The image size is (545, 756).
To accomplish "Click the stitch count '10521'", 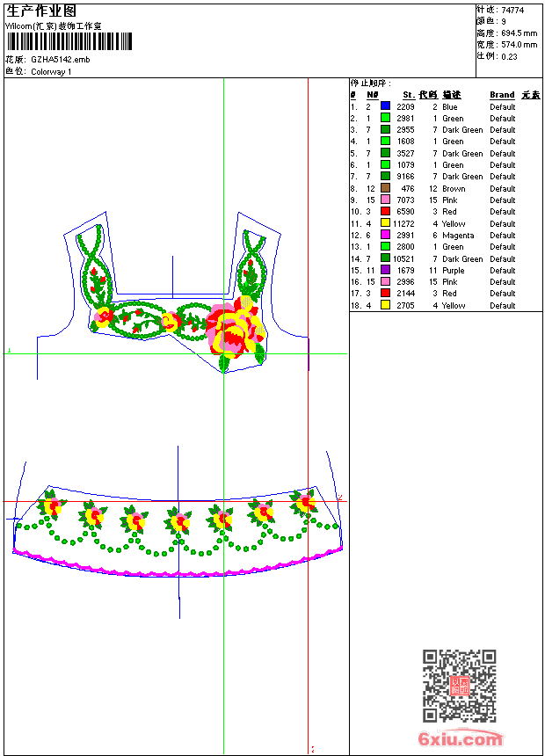I will click(x=403, y=259).
